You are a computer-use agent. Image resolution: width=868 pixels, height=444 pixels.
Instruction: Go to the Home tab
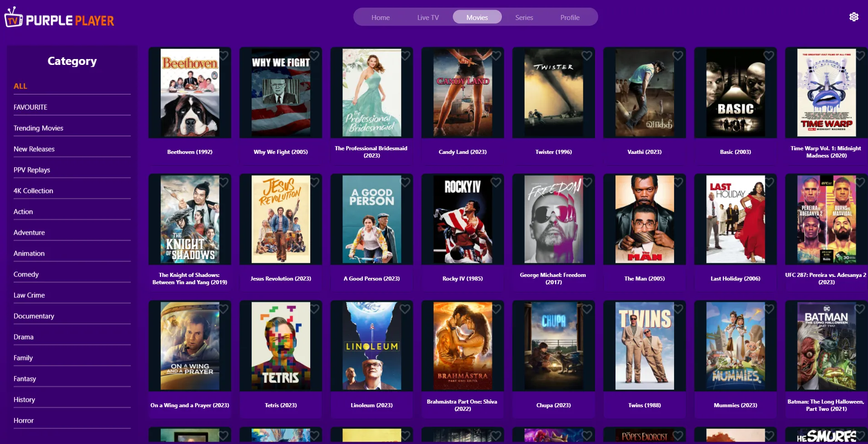click(x=381, y=17)
